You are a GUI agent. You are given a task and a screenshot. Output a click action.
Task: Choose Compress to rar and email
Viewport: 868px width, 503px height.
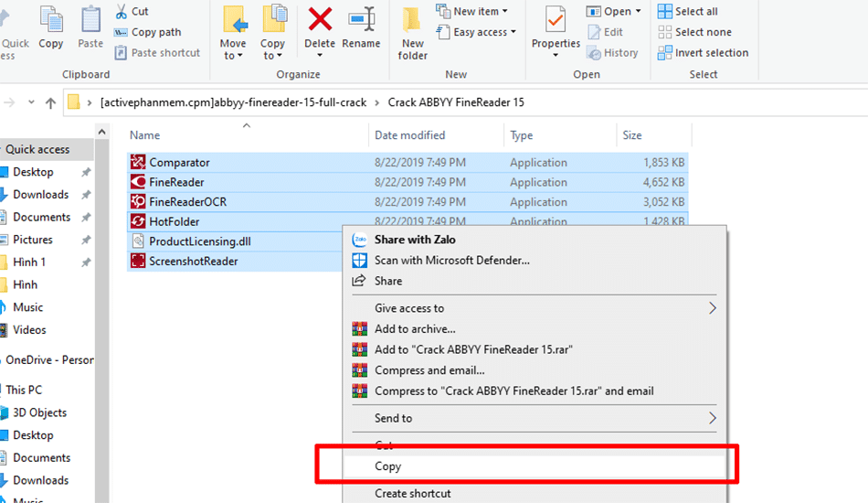tap(513, 391)
